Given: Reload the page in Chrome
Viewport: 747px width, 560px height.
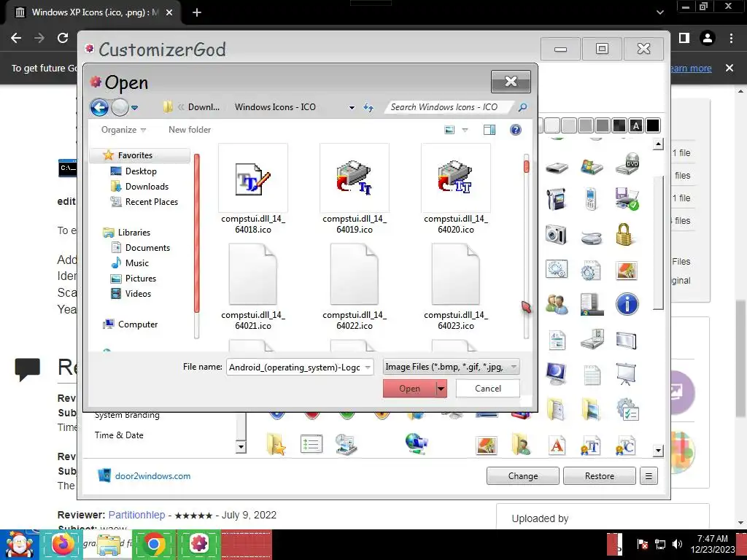Looking at the screenshot, I should (x=63, y=38).
